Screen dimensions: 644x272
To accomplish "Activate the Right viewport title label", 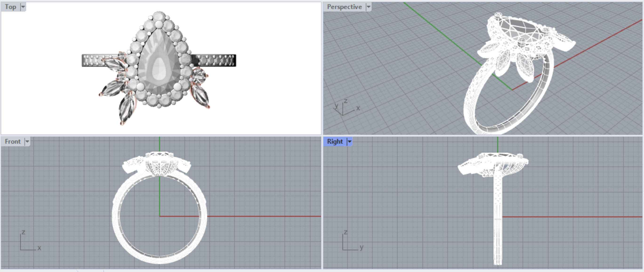I will [334, 142].
